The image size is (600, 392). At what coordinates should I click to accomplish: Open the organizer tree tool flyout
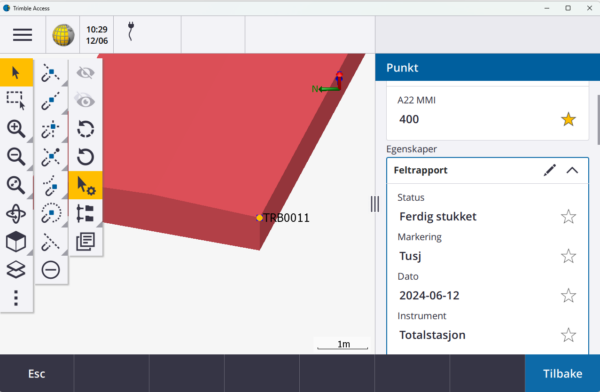(85, 213)
